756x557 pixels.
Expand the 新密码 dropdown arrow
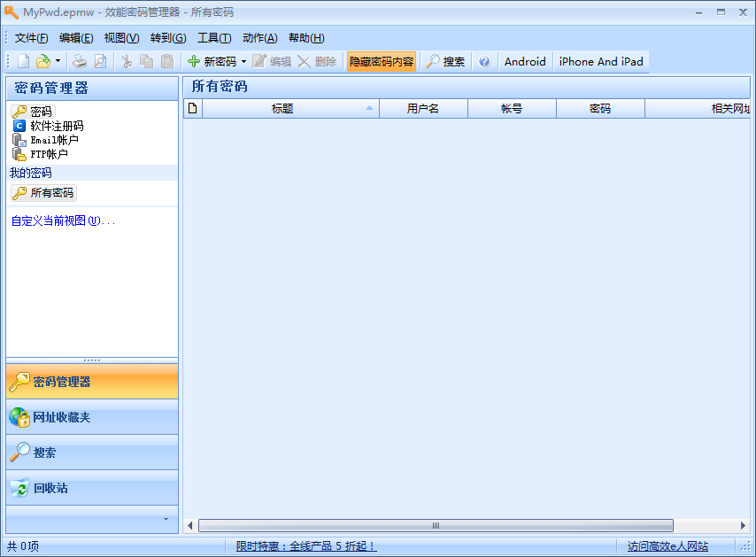[x=243, y=62]
